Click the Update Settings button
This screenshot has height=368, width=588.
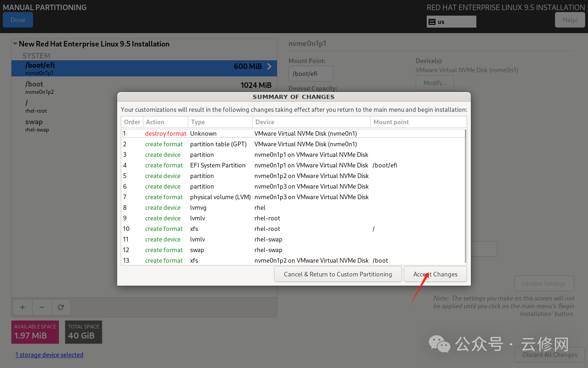[x=544, y=283]
